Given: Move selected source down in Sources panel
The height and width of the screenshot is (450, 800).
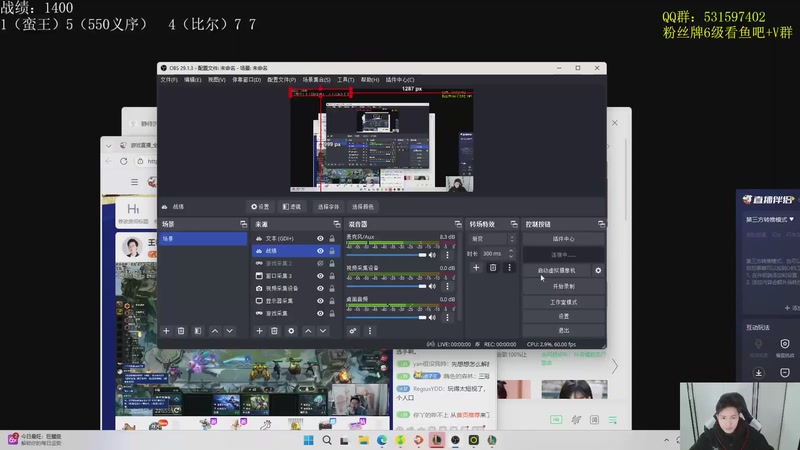Looking at the screenshot, I should (x=323, y=331).
